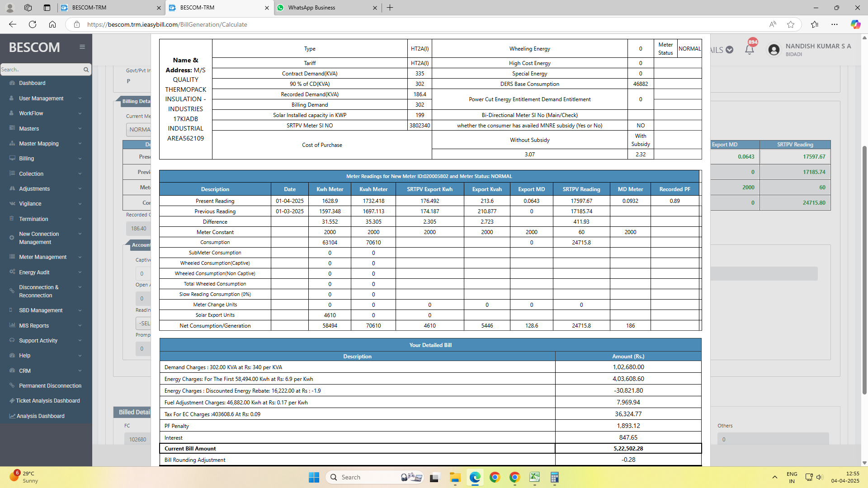The height and width of the screenshot is (488, 868).
Task: Open Permanent Disconnection page
Action: pos(46,386)
